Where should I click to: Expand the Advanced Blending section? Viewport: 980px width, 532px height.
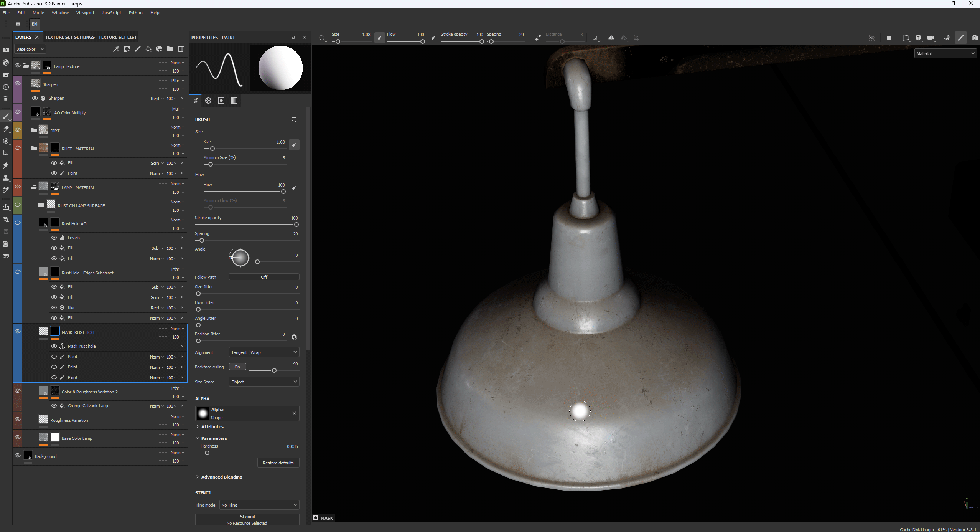(221, 477)
